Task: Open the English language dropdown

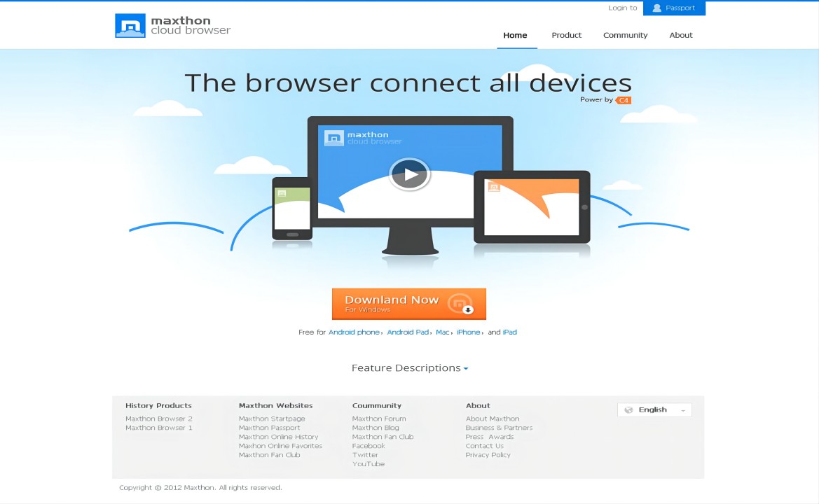Action: 654,410
